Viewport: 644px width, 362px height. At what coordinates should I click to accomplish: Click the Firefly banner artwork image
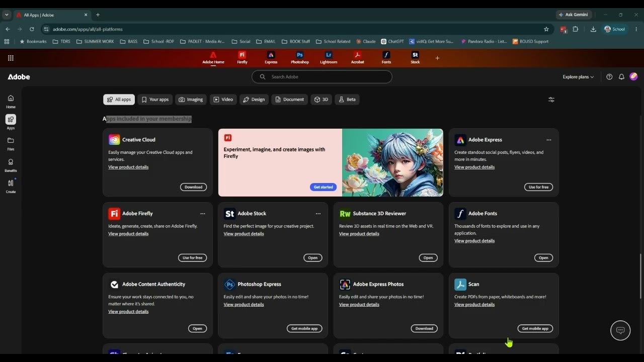[x=392, y=162]
